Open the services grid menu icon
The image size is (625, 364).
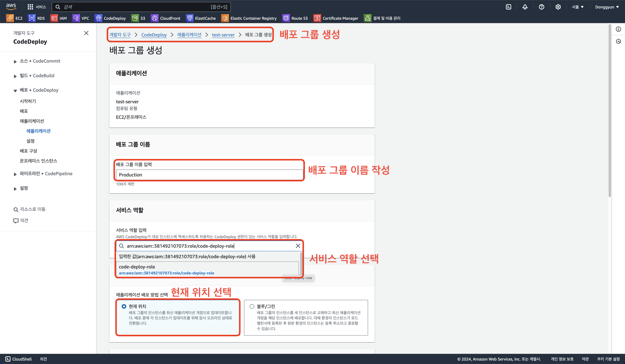point(30,7)
